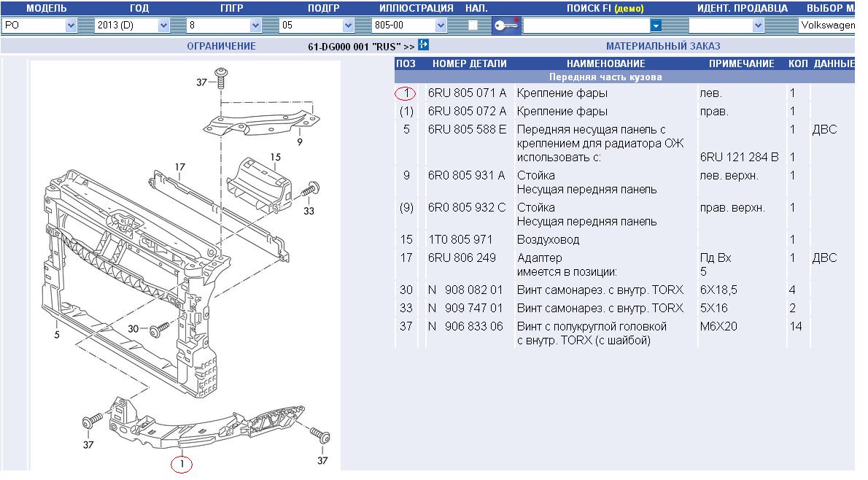This screenshot has width=868, height=480.
Task: Click callout 5 front panel in diagram
Action: pyautogui.click(x=55, y=336)
